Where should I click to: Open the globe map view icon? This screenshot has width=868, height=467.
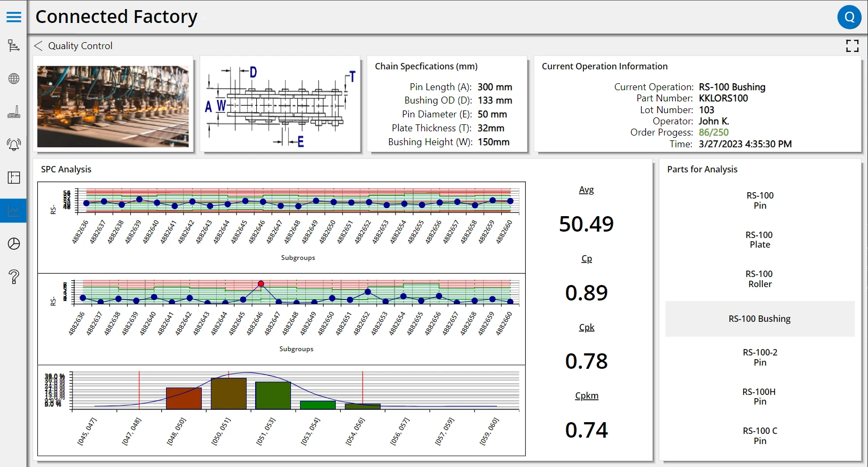click(14, 79)
